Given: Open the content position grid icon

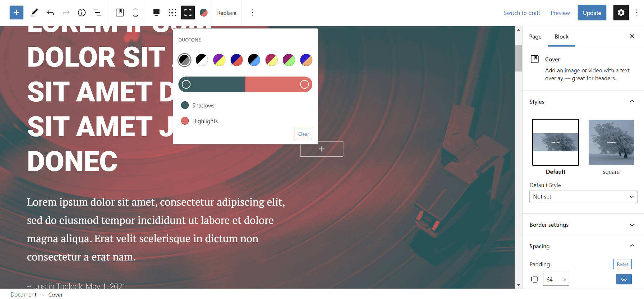Looking at the screenshot, I should [172, 13].
